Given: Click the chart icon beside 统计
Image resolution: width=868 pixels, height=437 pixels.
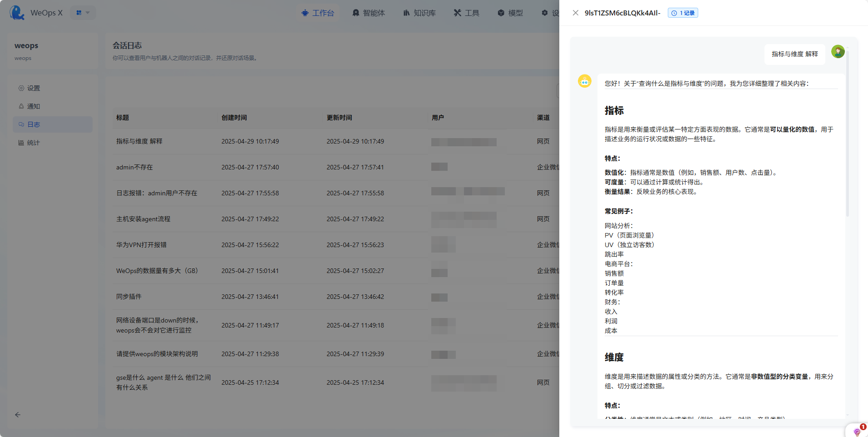Looking at the screenshot, I should coord(21,143).
